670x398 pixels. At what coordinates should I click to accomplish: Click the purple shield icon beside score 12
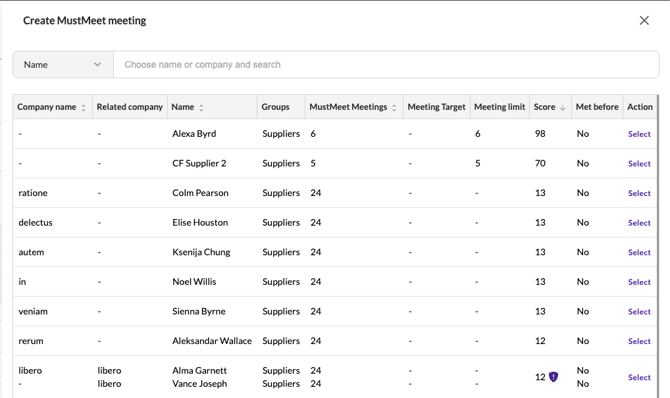(x=553, y=377)
